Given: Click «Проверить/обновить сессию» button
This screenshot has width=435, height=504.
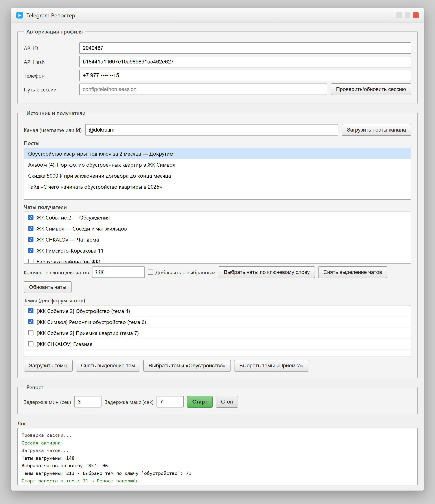Looking at the screenshot, I should [x=371, y=89].
